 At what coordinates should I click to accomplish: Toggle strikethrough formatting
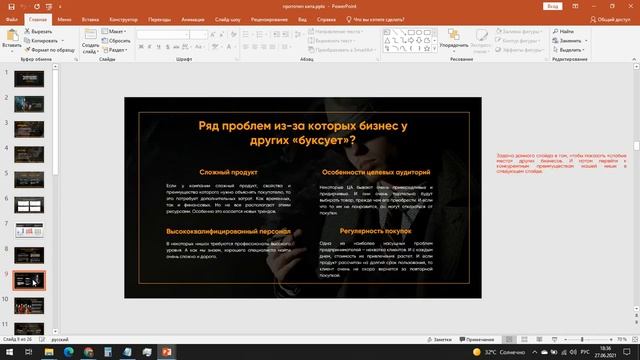click(x=176, y=47)
